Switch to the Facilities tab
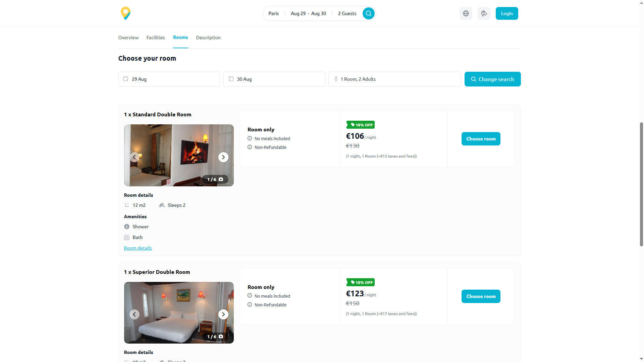The image size is (644, 362). [x=155, y=38]
